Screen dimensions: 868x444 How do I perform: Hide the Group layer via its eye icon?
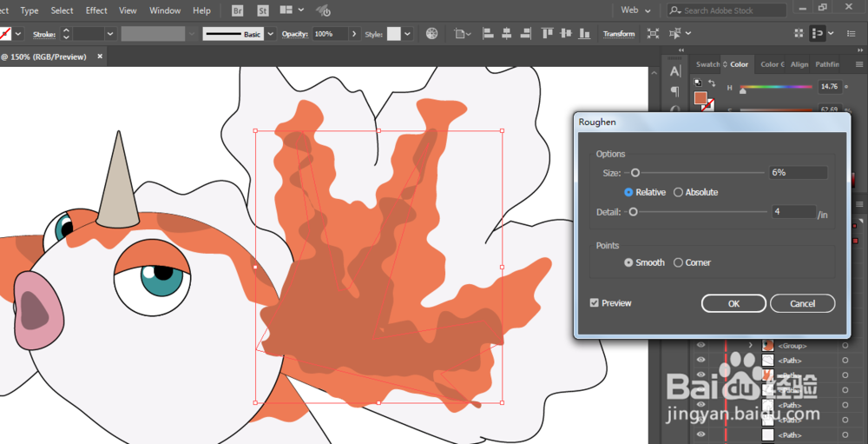[700, 345]
